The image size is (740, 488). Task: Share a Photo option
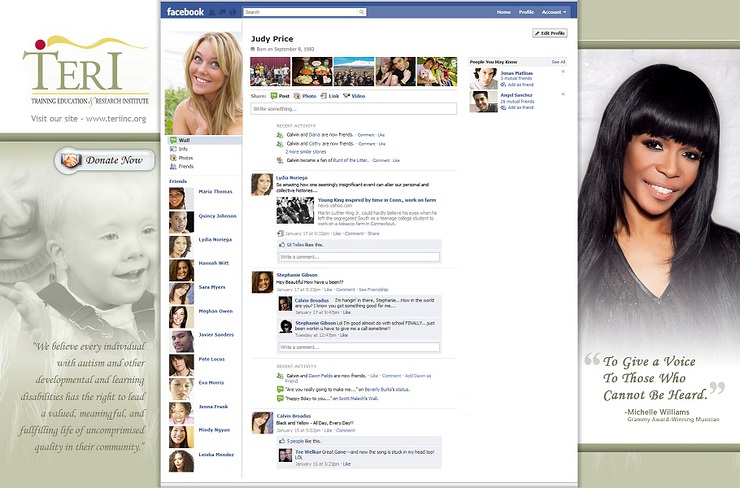pos(305,96)
